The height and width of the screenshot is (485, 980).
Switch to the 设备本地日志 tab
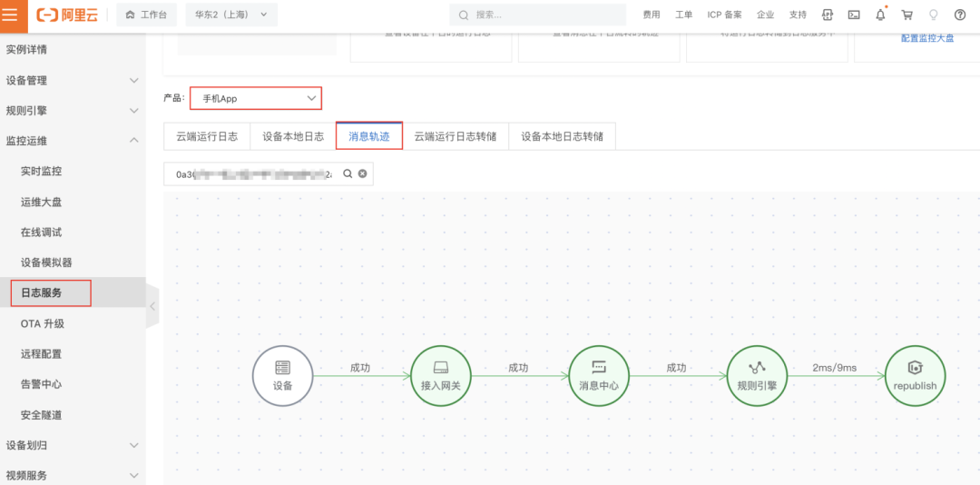(293, 137)
